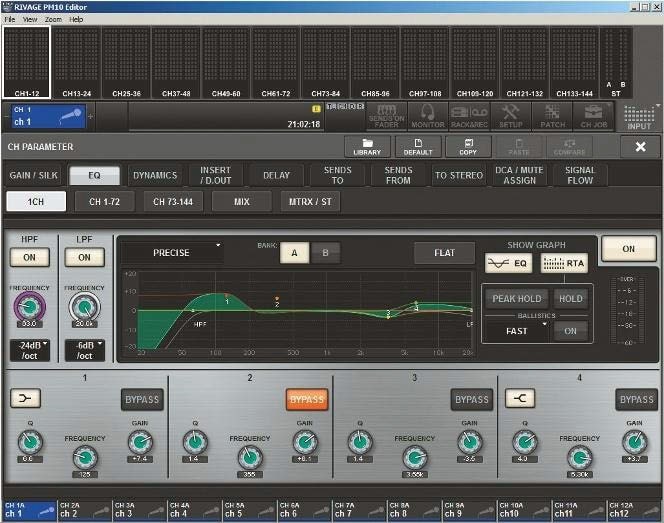Viewport: 664px width, 523px height.
Task: Copy the channel EQ settings
Action: (x=468, y=146)
